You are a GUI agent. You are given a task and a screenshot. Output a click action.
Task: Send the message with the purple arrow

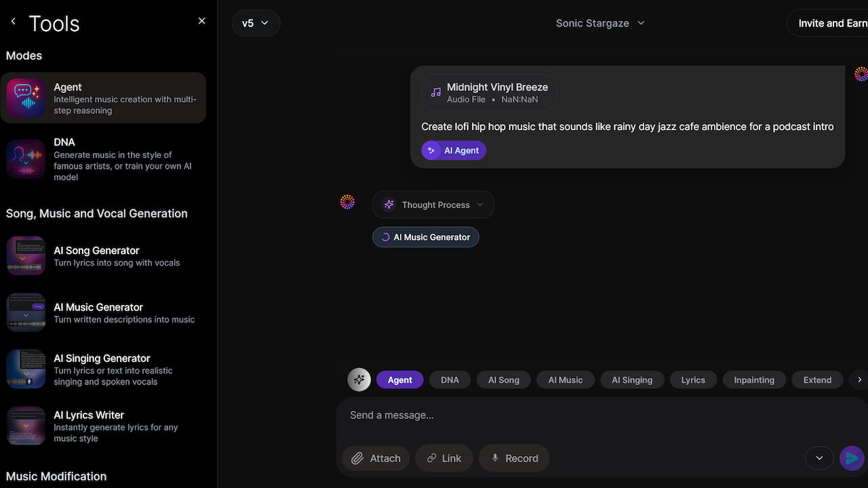tap(852, 458)
